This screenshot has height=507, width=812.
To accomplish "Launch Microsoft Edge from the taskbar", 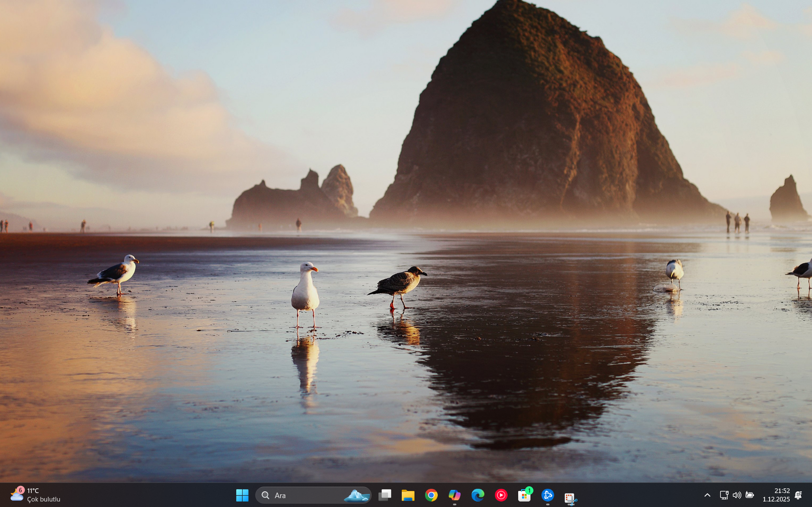I will pyautogui.click(x=478, y=495).
